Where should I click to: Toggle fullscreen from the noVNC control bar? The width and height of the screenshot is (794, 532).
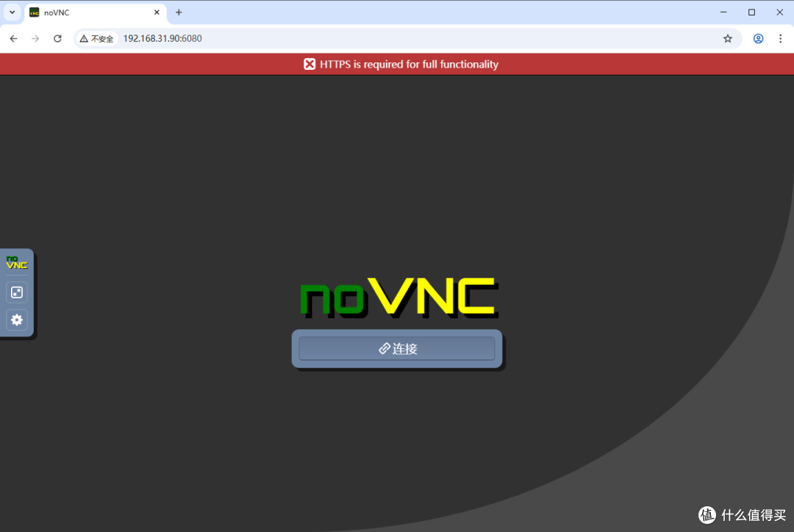pos(17,292)
